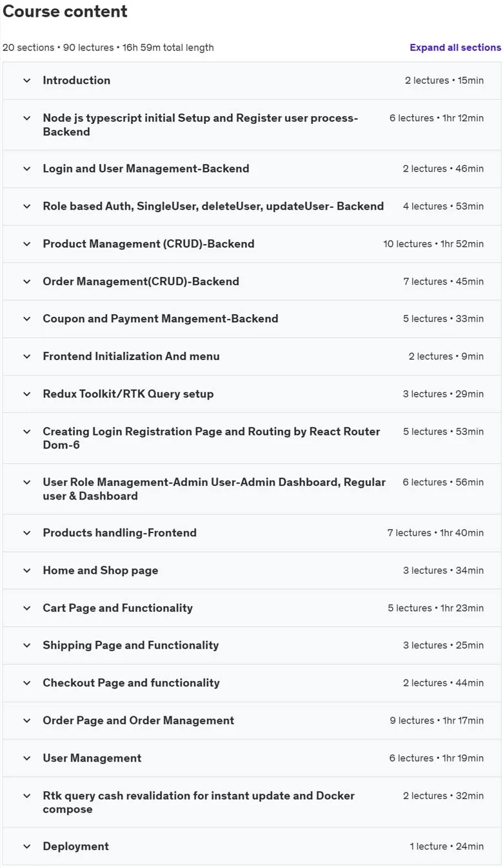This screenshot has height=868, width=503.
Task: Open the Login and User Management-Backend chevron
Action: (26, 169)
